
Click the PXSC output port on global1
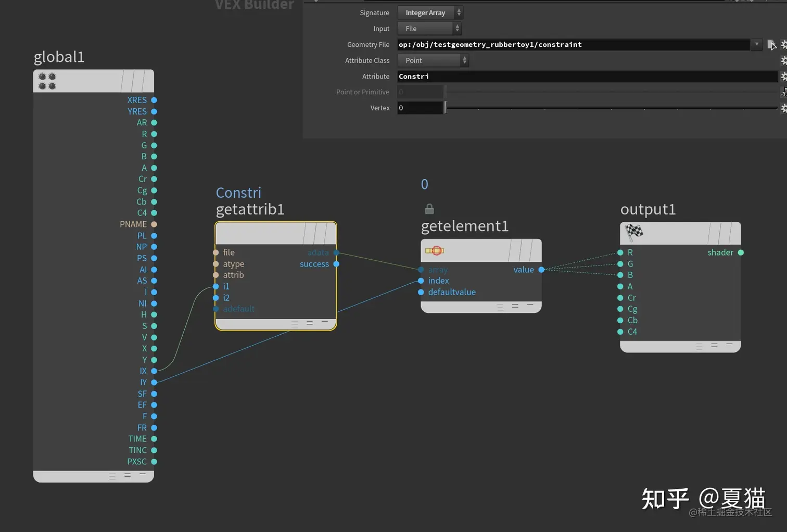tap(154, 462)
